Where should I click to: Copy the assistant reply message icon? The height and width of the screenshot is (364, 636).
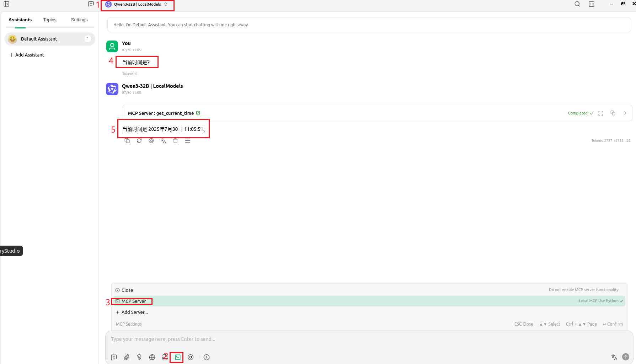point(127,141)
